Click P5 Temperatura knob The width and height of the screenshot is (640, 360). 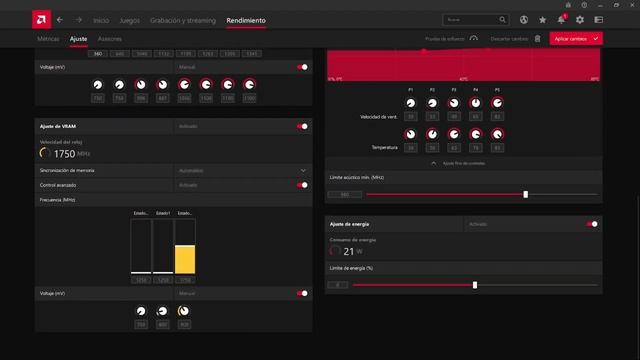(x=497, y=134)
